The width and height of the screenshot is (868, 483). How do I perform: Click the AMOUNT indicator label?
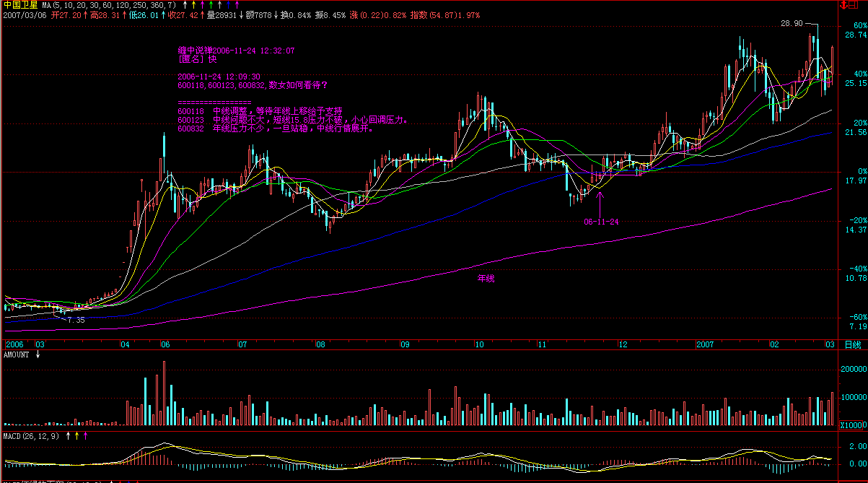pyautogui.click(x=17, y=354)
